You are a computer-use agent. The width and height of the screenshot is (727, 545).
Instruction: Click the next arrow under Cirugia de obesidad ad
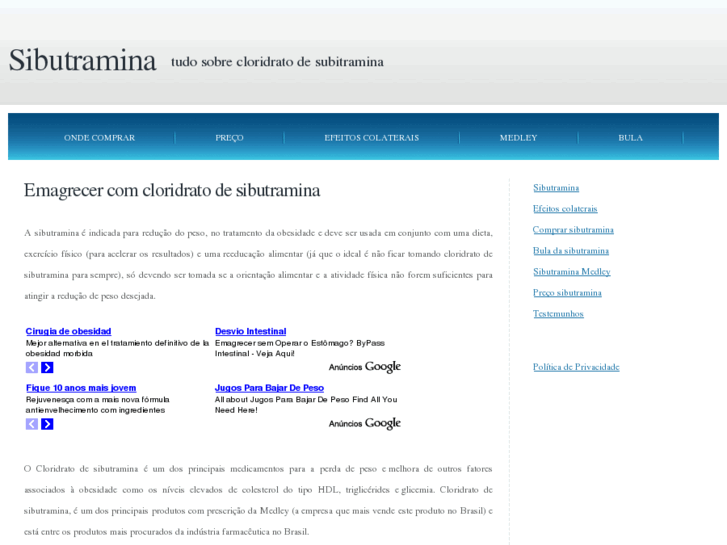point(47,367)
